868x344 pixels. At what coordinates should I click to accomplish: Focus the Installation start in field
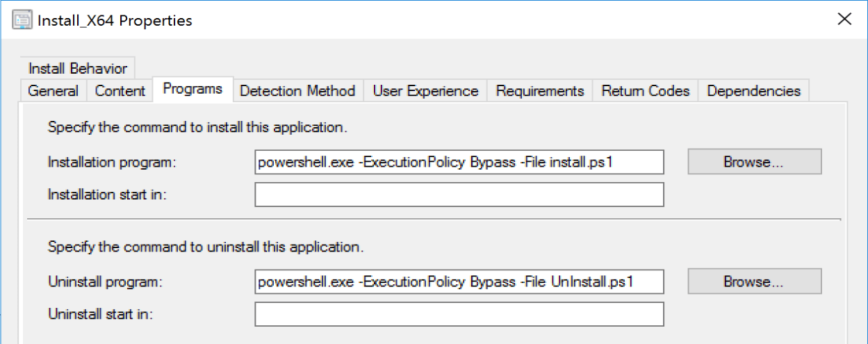click(x=459, y=195)
